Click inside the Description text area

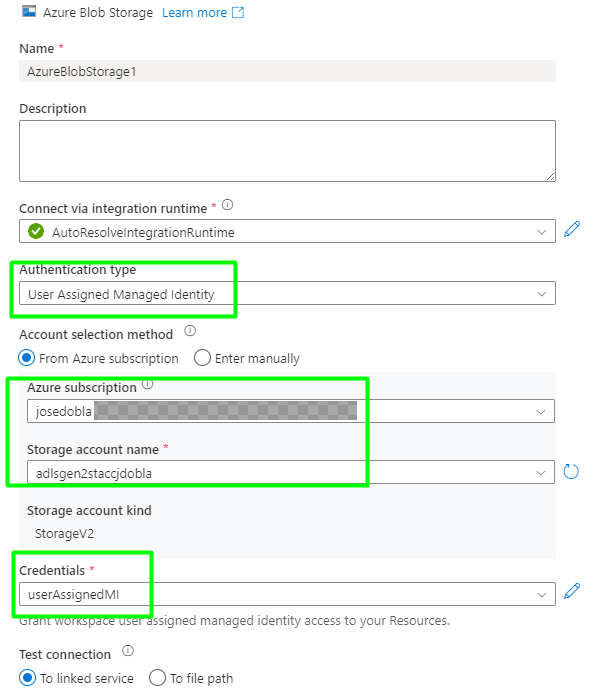[x=287, y=151]
